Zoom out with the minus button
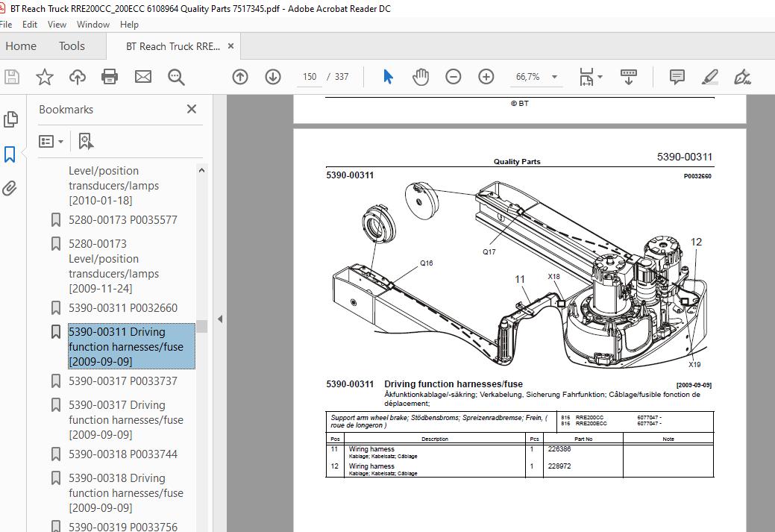This screenshot has width=775, height=532. [x=454, y=77]
